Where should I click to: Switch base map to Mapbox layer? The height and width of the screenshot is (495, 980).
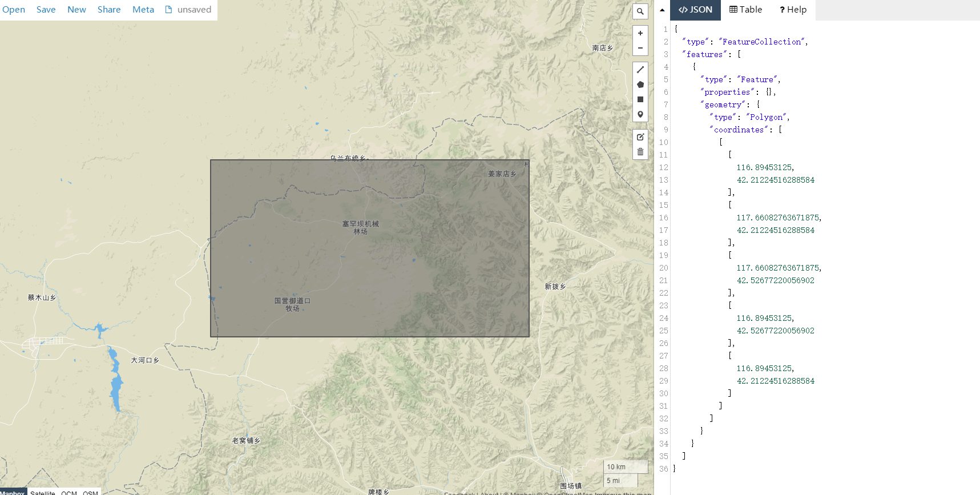click(13, 492)
